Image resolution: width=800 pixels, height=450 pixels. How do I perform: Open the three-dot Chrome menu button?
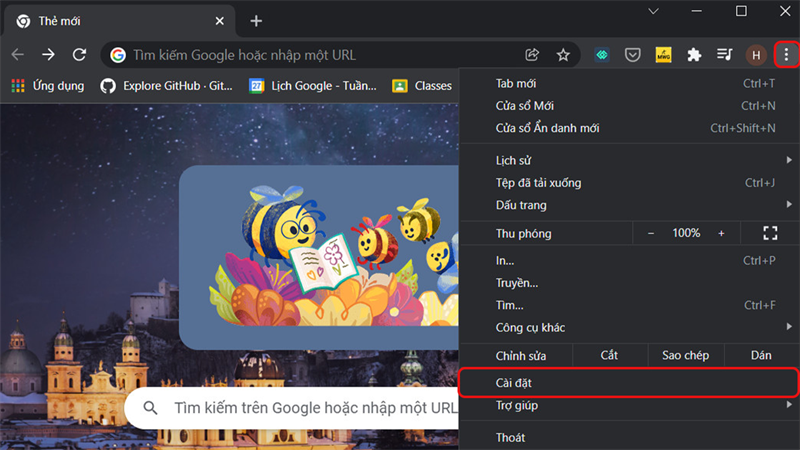tap(786, 55)
